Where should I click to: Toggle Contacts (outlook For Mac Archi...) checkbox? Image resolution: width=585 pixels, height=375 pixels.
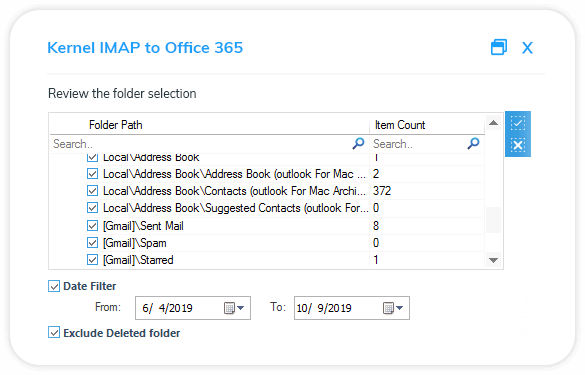click(x=92, y=191)
